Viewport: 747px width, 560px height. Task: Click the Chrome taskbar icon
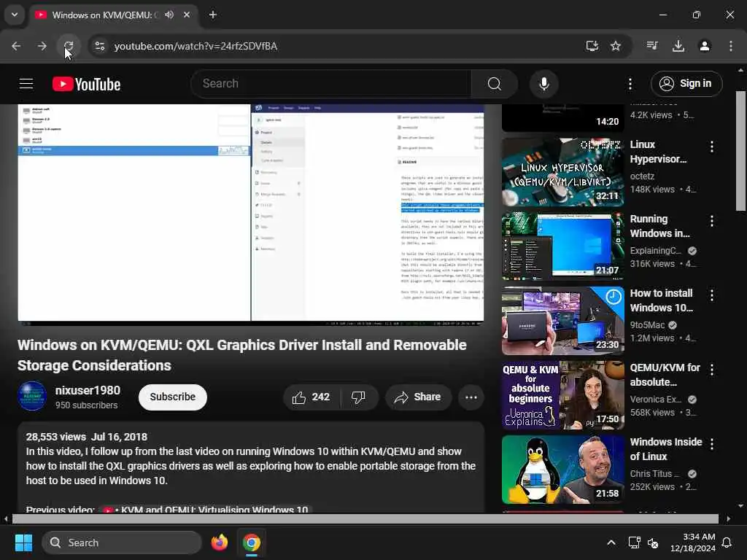(x=251, y=542)
